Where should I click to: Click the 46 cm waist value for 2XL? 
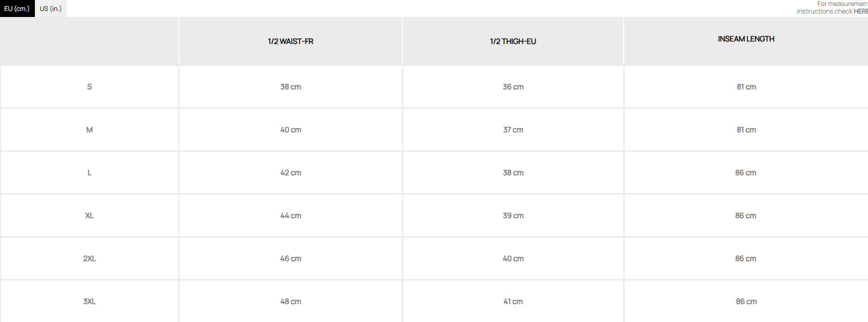291,259
